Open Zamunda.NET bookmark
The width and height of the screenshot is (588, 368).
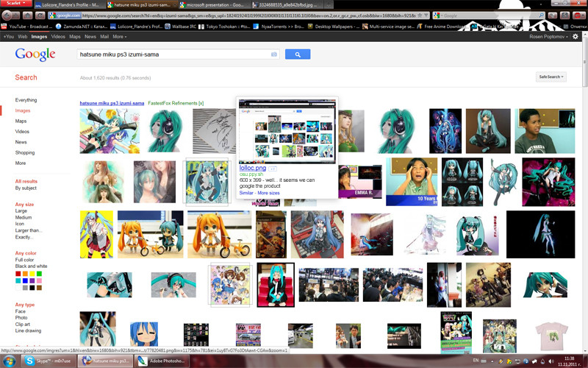[x=82, y=26]
